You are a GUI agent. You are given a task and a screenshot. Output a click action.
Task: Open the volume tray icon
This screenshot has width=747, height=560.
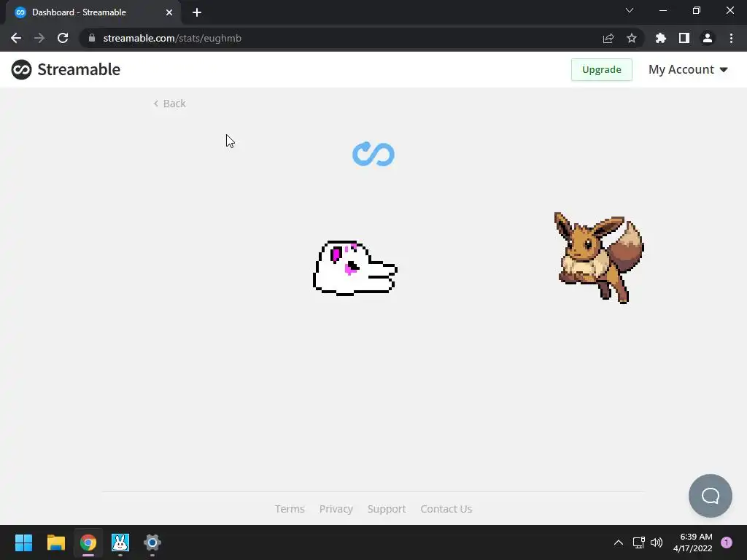(x=657, y=542)
